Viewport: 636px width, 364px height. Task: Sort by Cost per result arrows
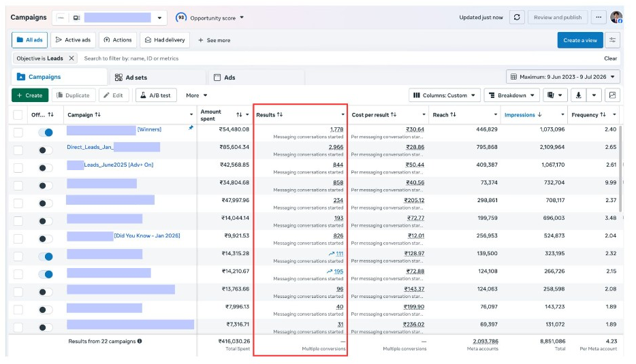[x=394, y=115]
